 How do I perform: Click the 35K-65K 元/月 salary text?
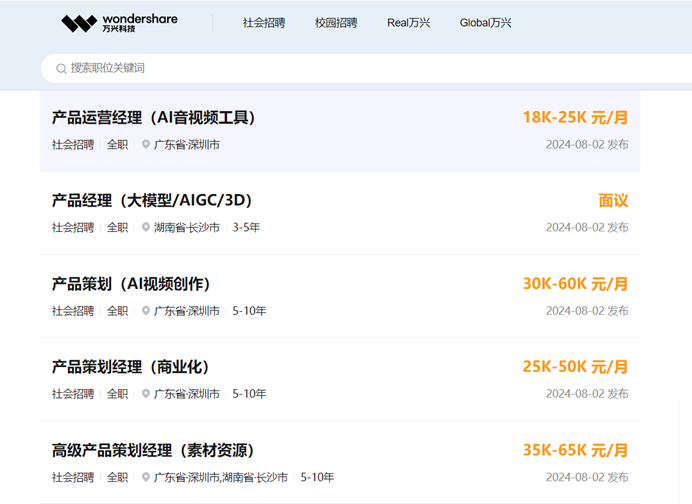point(575,451)
